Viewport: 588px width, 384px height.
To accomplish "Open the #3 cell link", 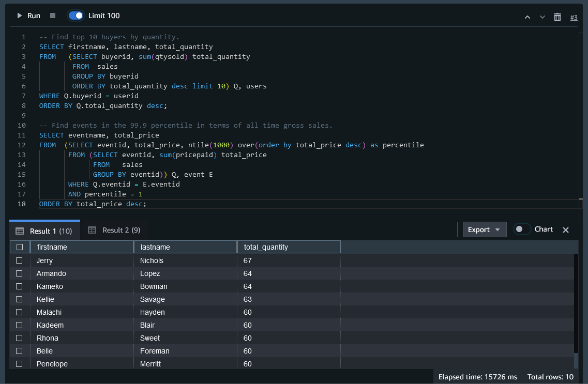I will [574, 17].
